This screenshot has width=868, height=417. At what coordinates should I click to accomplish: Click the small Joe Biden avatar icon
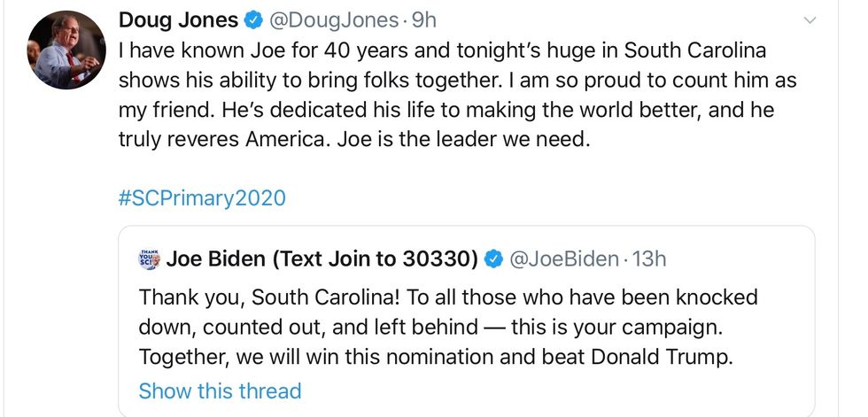coord(149,259)
